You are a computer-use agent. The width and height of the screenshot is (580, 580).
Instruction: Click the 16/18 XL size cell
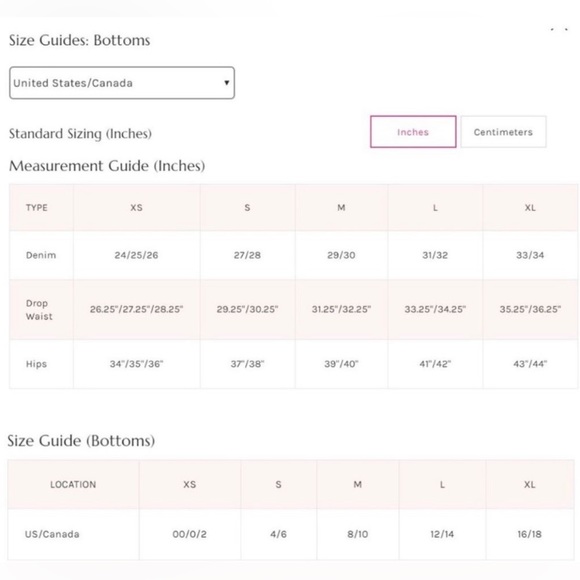[529, 534]
